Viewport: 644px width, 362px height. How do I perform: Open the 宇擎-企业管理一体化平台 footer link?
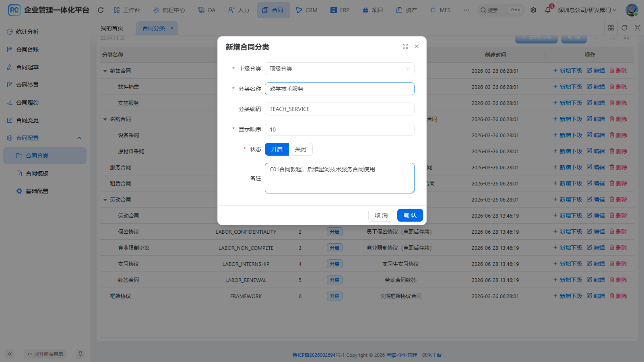pos(414,355)
